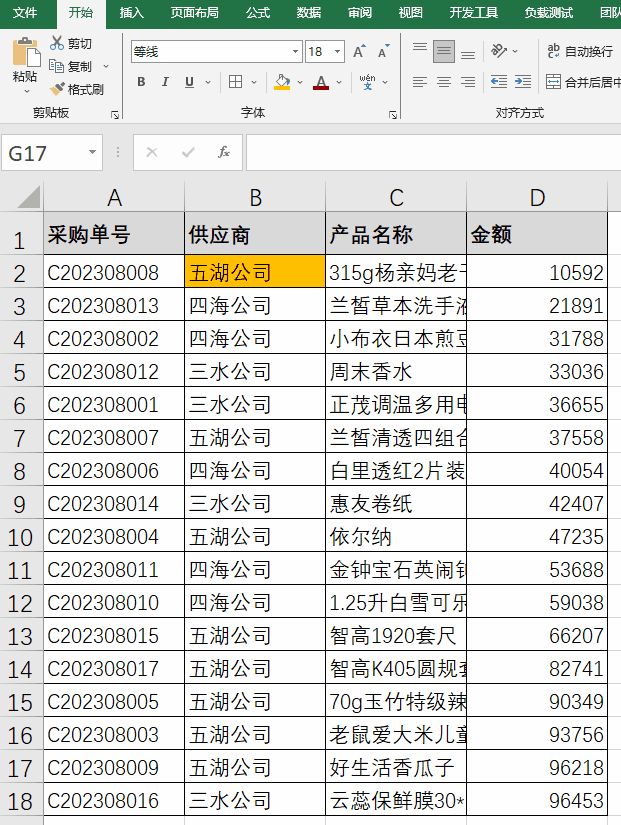The width and height of the screenshot is (621, 825).
Task: Open font color dropdown arrow
Action: coord(339,82)
